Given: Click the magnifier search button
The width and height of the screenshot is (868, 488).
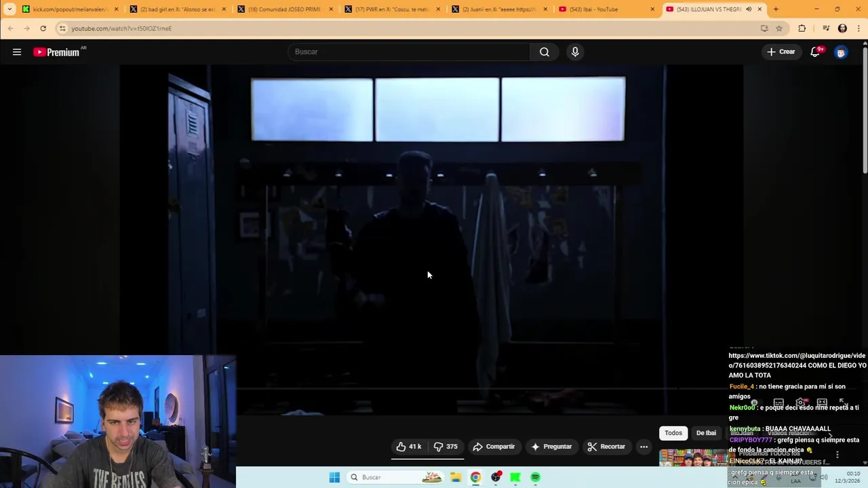Looking at the screenshot, I should pos(545,52).
